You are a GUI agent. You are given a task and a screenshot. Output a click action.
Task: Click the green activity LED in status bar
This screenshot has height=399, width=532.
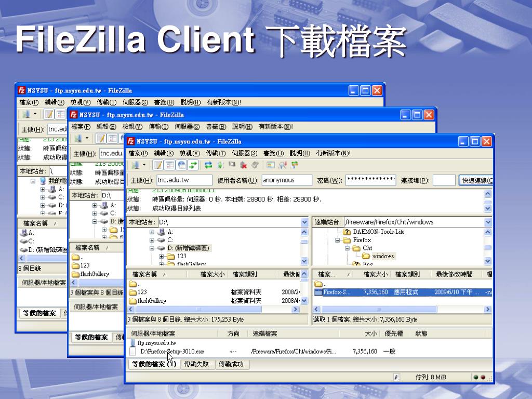[476, 377]
